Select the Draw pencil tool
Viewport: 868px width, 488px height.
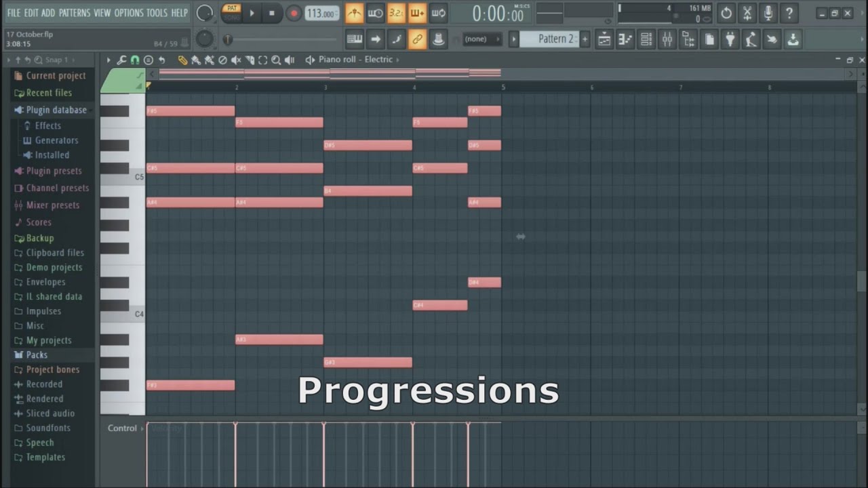coord(182,60)
